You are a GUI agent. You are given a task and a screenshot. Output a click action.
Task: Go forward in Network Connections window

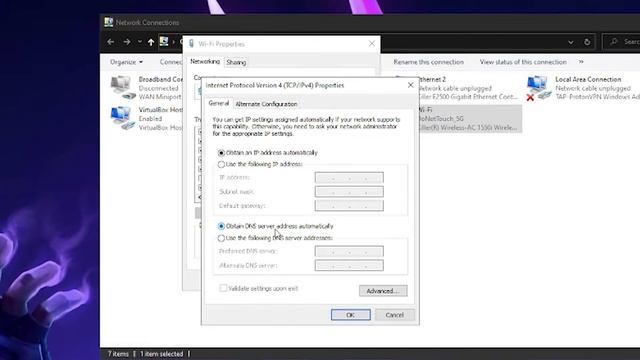point(127,42)
